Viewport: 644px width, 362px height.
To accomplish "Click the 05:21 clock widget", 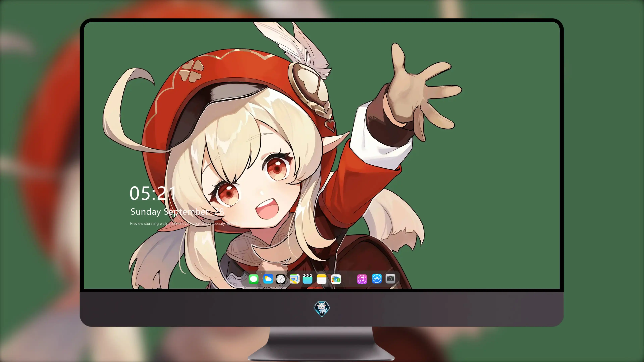I will (x=153, y=193).
